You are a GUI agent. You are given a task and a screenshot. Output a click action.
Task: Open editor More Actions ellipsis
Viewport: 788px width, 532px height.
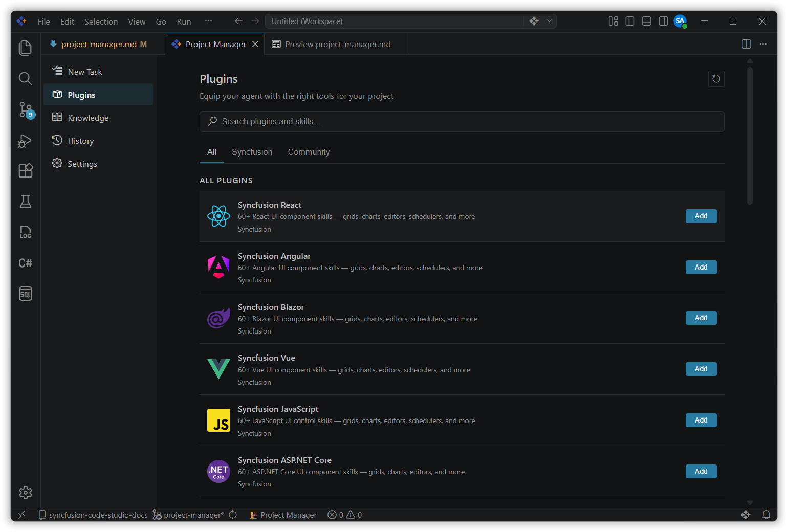pyautogui.click(x=763, y=44)
